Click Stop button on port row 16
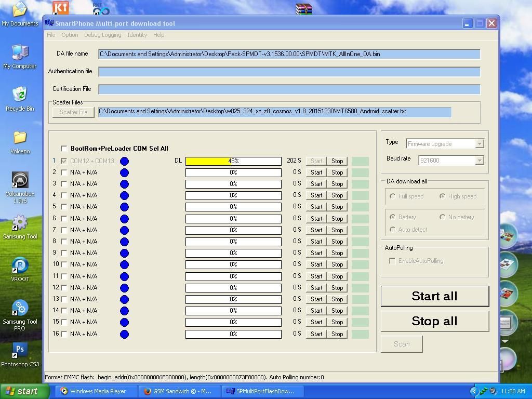532x399 pixels. tap(337, 334)
